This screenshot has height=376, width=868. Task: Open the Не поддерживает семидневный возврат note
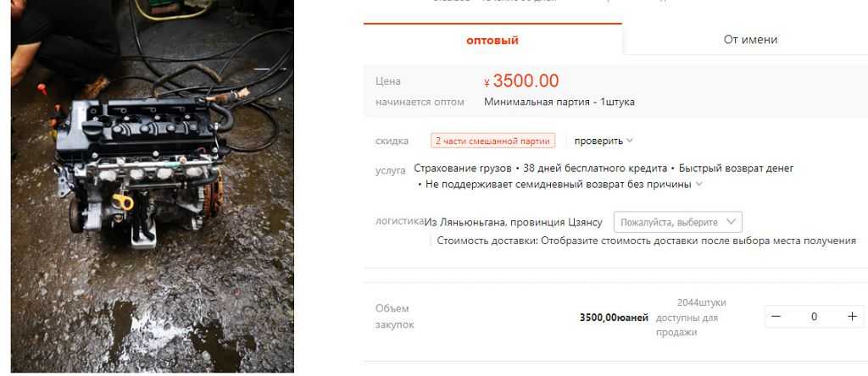(x=559, y=184)
